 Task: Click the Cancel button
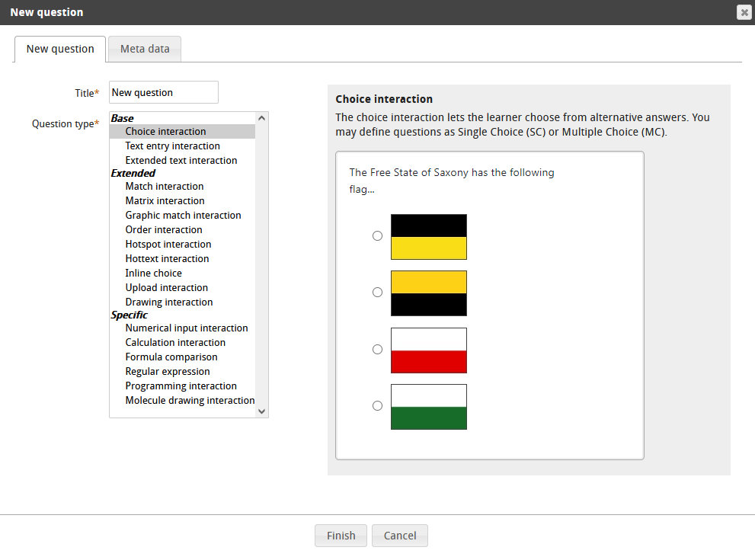[x=400, y=536]
